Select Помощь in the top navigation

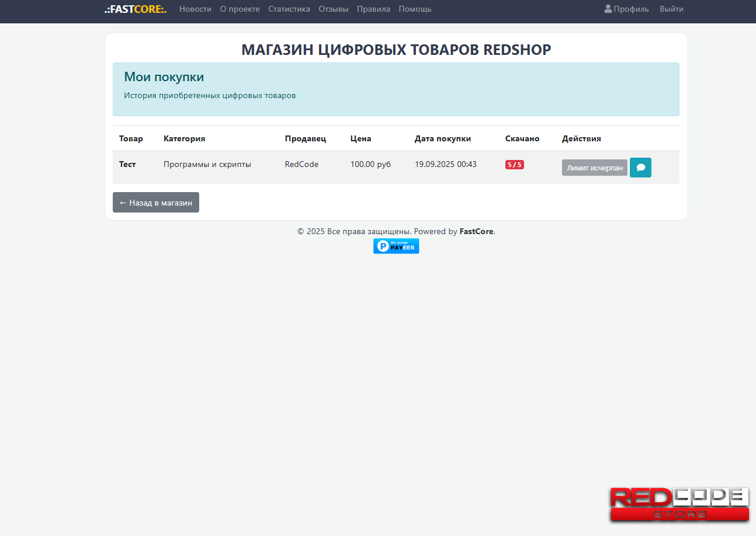tap(415, 9)
